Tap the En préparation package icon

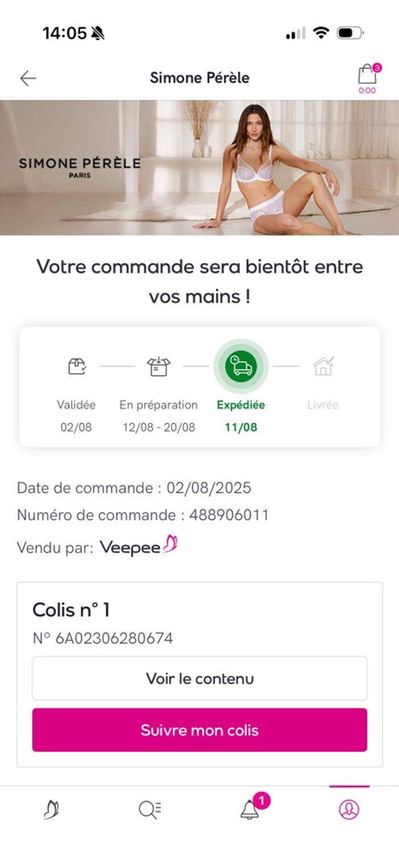point(158,366)
